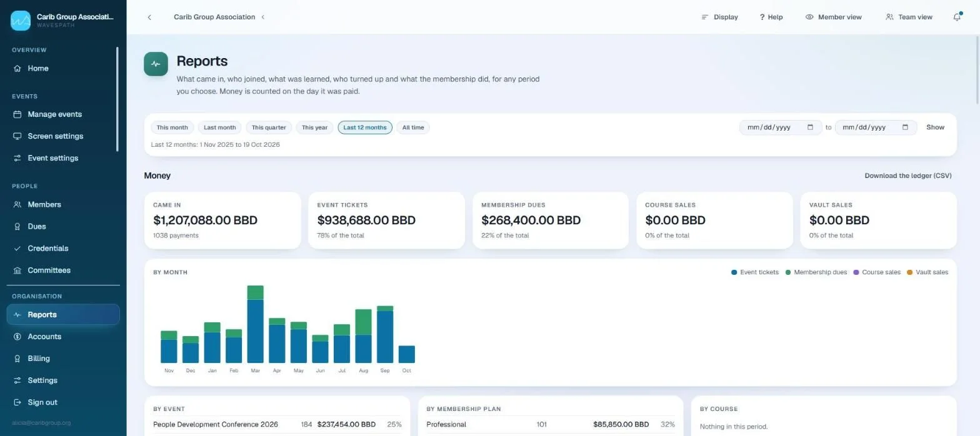
Task: Click the Came In total card
Action: click(x=222, y=220)
